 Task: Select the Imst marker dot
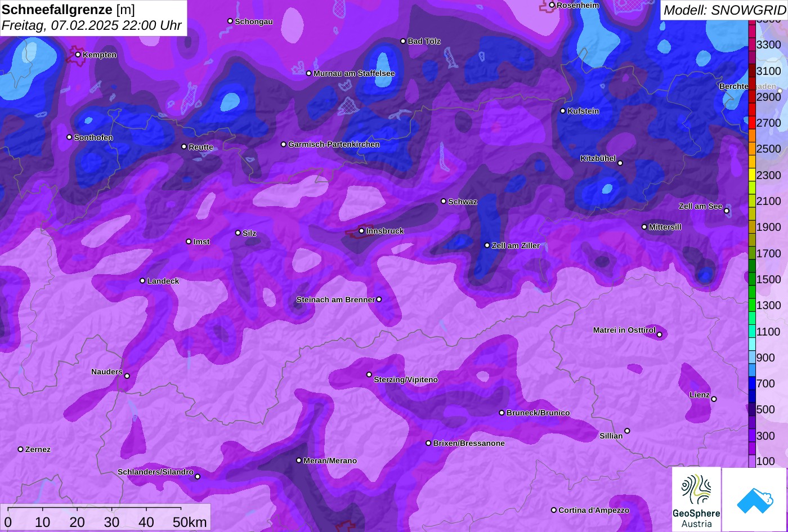point(189,242)
